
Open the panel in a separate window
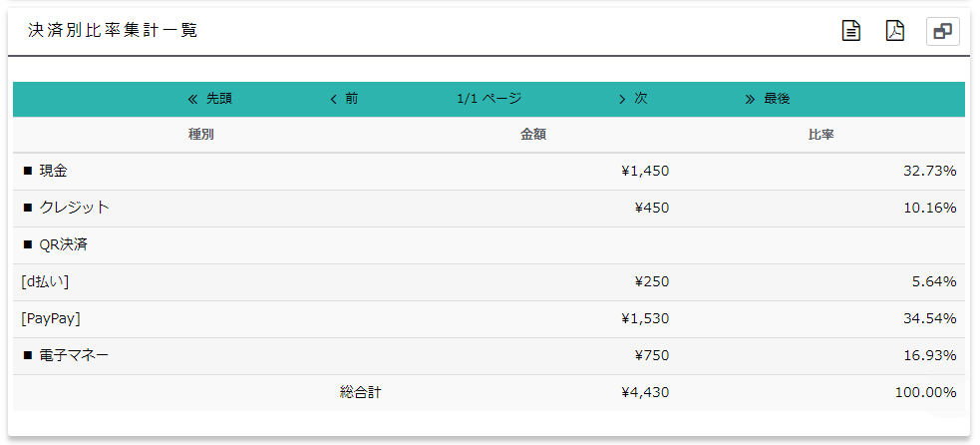[x=942, y=31]
